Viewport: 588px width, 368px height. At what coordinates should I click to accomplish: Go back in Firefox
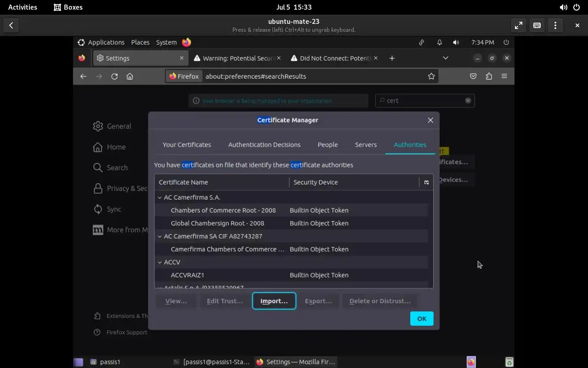coord(83,76)
